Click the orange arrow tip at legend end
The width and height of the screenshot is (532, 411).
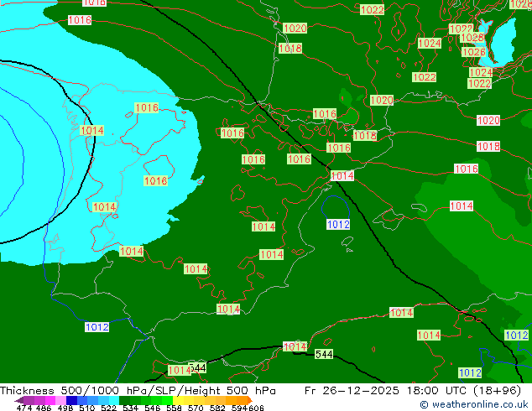(250, 400)
